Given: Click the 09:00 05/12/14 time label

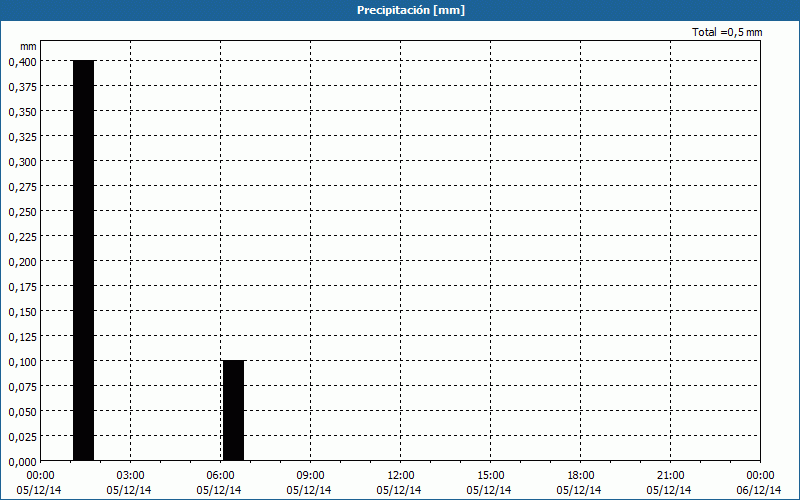Looking at the screenshot, I should (309, 483).
